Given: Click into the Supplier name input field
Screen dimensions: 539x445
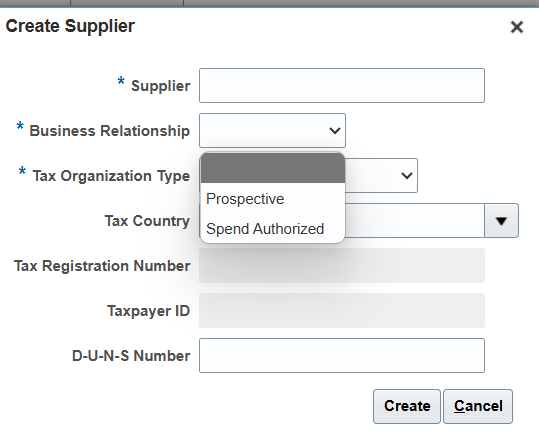Looking at the screenshot, I should coord(342,86).
